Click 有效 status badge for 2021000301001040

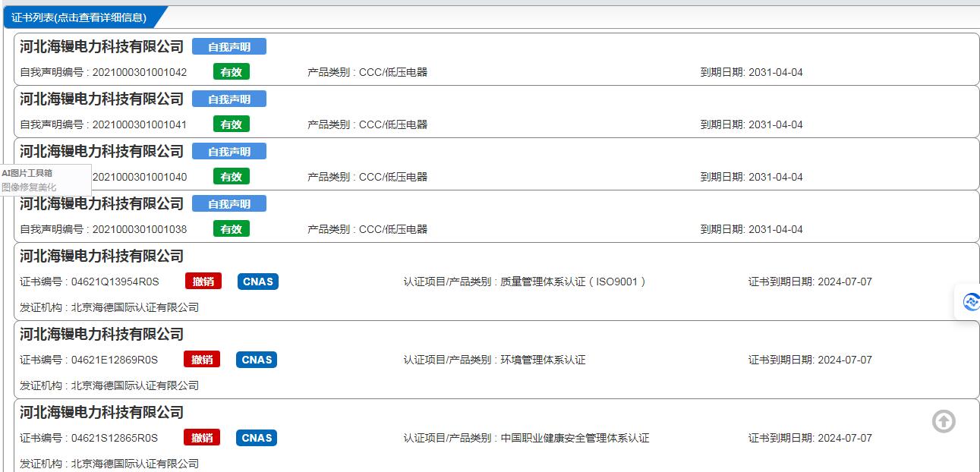tap(231, 177)
